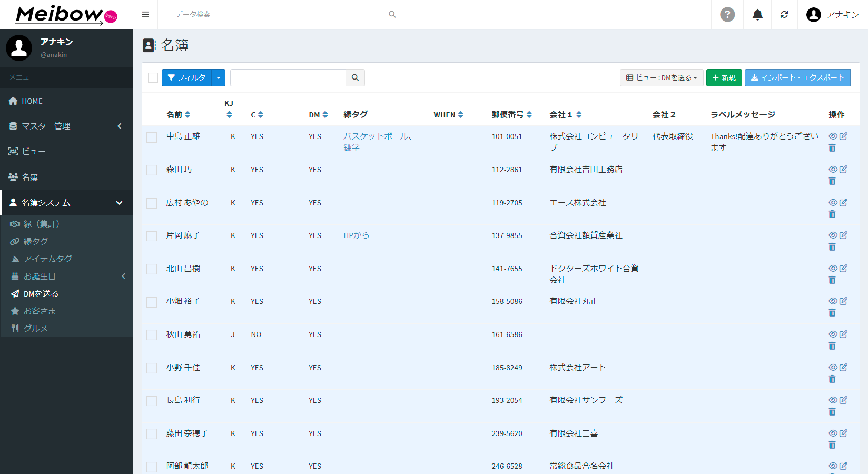
Task: Delete record of 広村 あやの
Action: [832, 214]
